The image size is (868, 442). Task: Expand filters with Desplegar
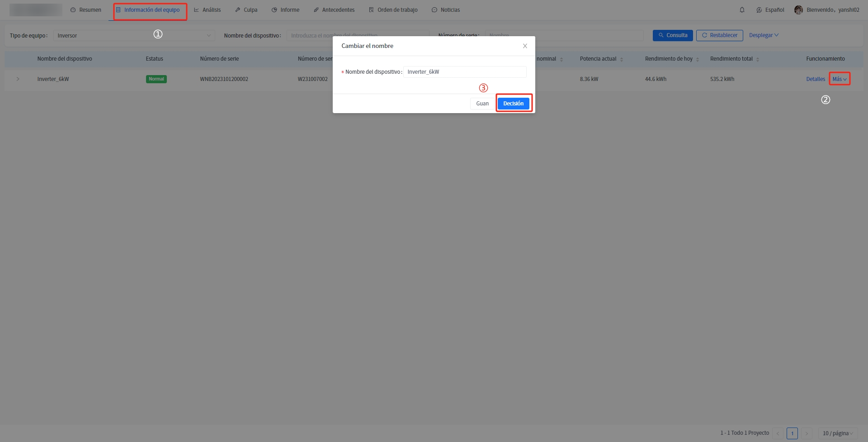pos(764,35)
